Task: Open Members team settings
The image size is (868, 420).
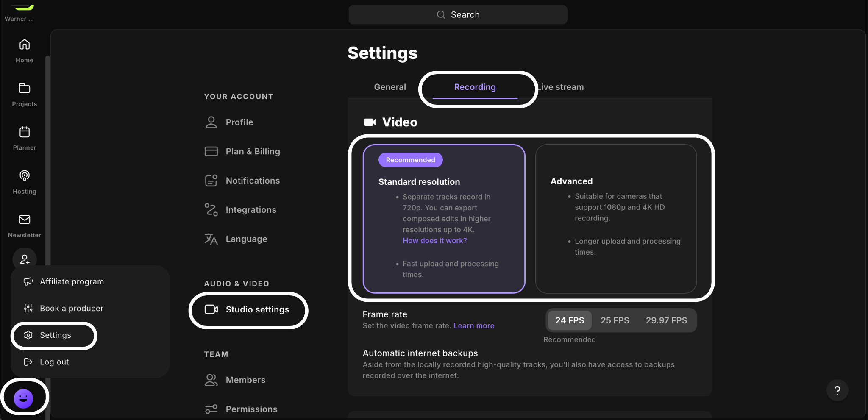Action: click(x=245, y=380)
